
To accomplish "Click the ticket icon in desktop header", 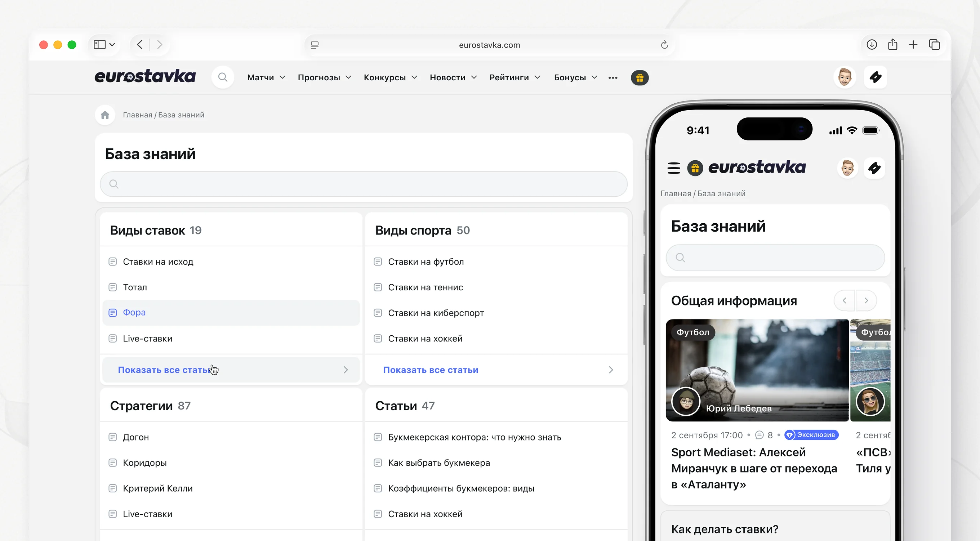I will click(876, 77).
